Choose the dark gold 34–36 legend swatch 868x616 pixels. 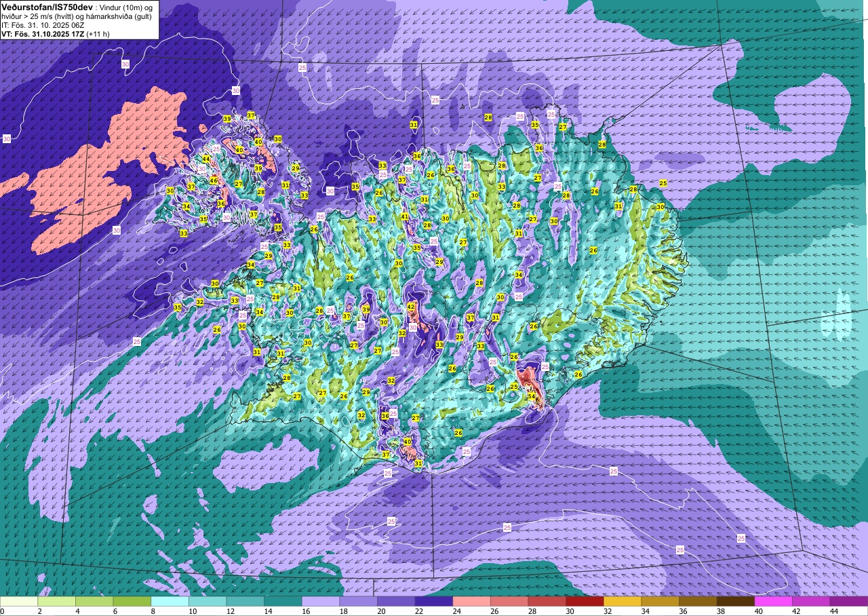pyautogui.click(x=660, y=601)
